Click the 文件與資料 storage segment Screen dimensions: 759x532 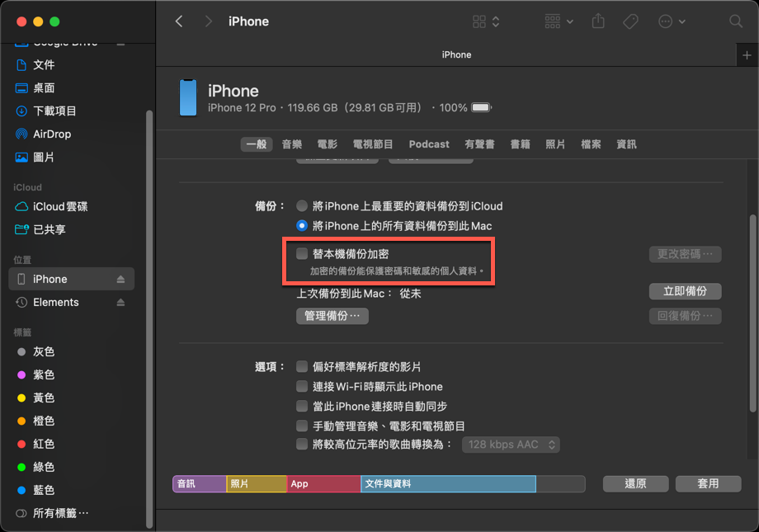(448, 483)
